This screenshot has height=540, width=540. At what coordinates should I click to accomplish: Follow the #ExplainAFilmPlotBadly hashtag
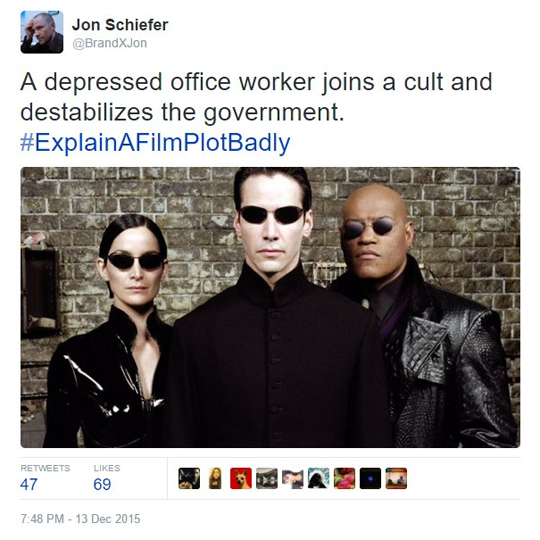point(155,143)
